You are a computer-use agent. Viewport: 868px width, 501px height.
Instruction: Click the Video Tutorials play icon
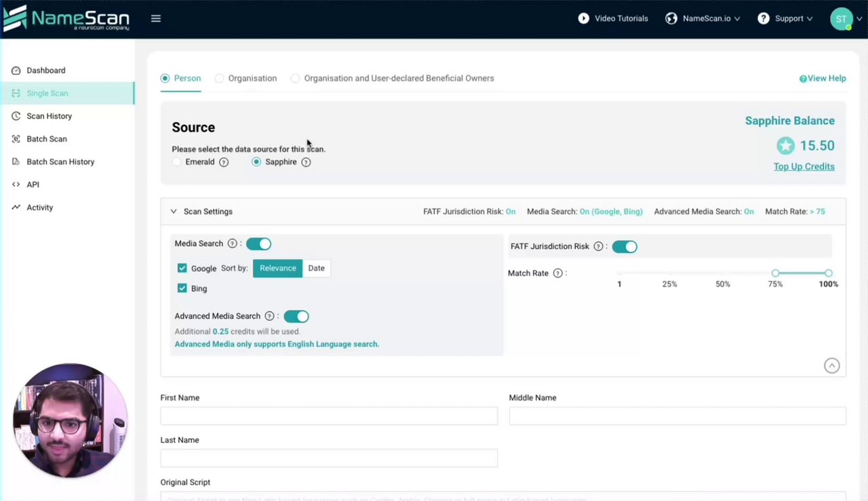click(x=584, y=18)
